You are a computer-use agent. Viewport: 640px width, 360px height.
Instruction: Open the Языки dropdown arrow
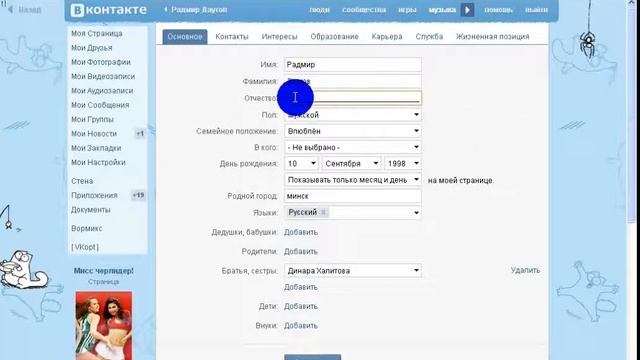coord(416,213)
